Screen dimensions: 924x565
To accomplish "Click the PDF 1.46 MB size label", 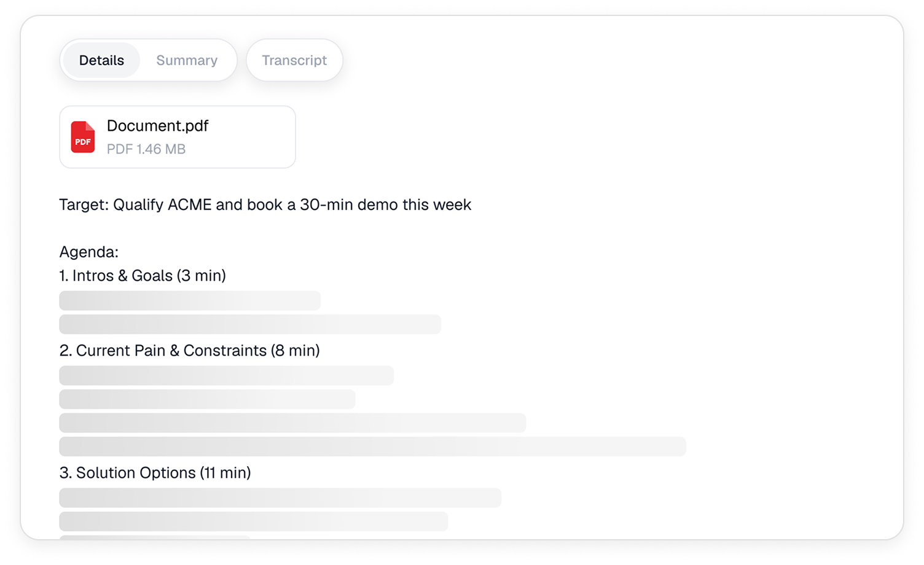I will pyautogui.click(x=146, y=149).
